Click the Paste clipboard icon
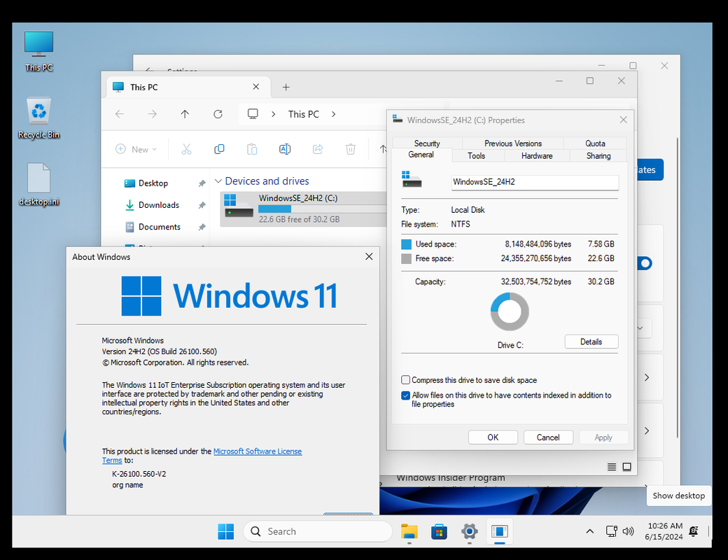This screenshot has height=560, width=728. 251,149
